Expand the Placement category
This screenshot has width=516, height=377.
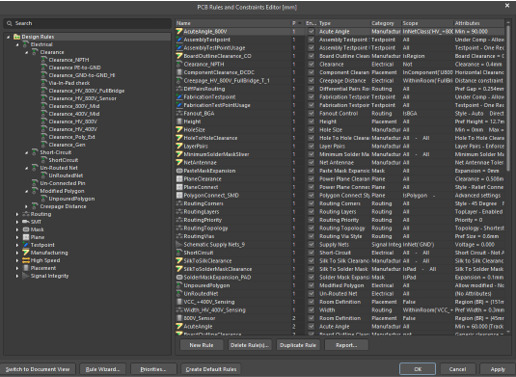coord(17,268)
